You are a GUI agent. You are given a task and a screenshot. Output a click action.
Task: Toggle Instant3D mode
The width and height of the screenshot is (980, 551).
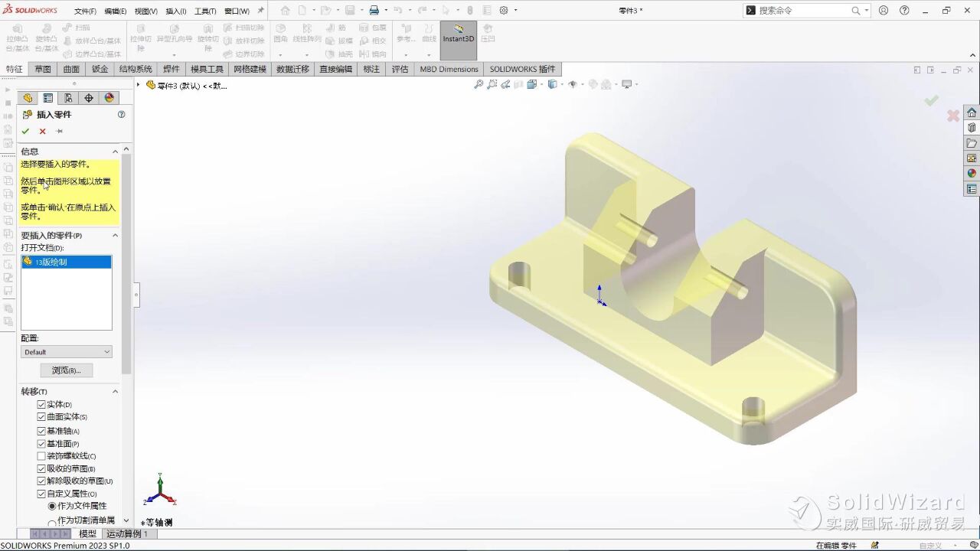(458, 40)
